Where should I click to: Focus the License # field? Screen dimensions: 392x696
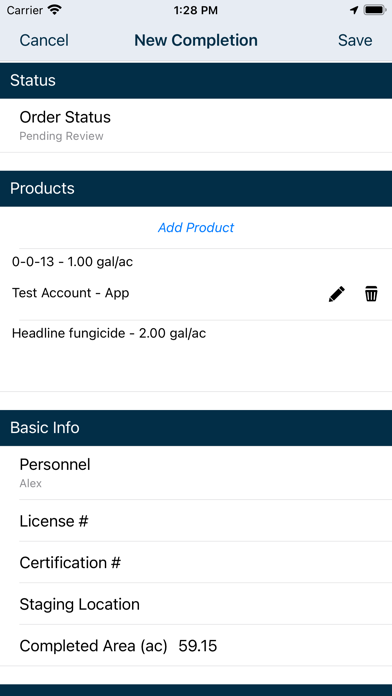click(196, 521)
